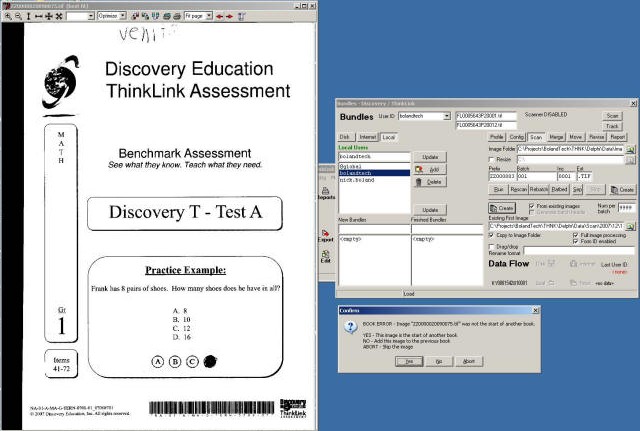Close the Confirm dialog with its X button
Screen dimensions: 640x431
(536, 311)
